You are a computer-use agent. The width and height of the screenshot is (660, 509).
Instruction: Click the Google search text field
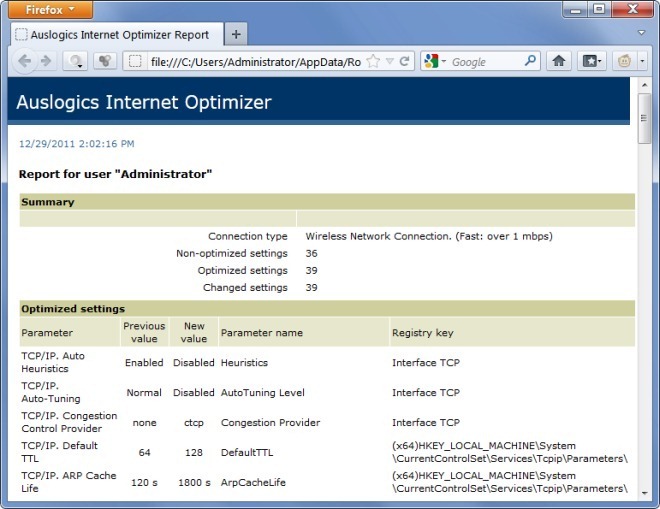(486, 62)
